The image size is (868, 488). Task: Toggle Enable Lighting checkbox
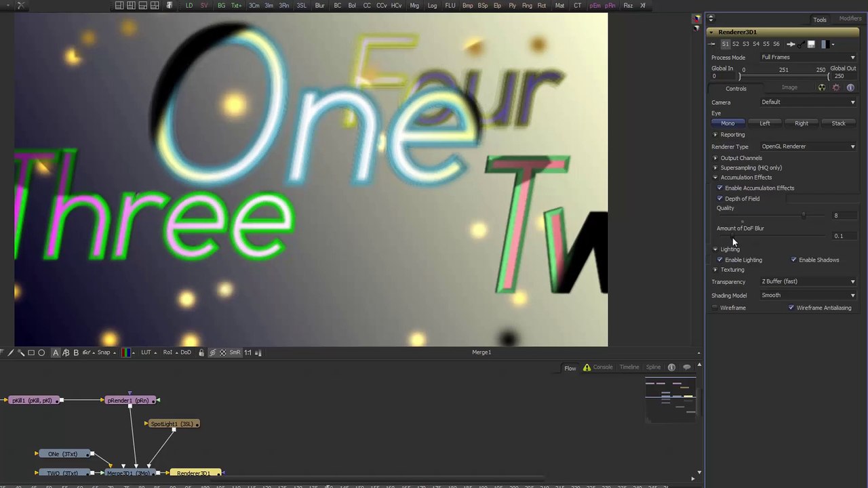720,260
